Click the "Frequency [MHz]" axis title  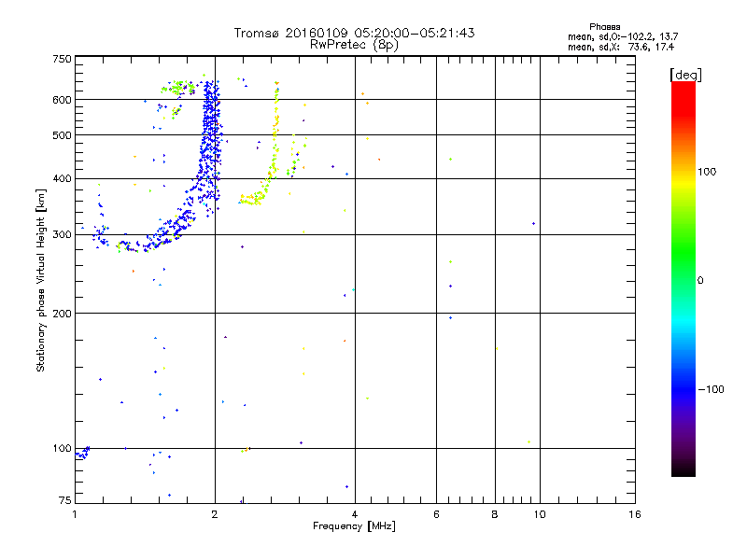[x=354, y=526]
